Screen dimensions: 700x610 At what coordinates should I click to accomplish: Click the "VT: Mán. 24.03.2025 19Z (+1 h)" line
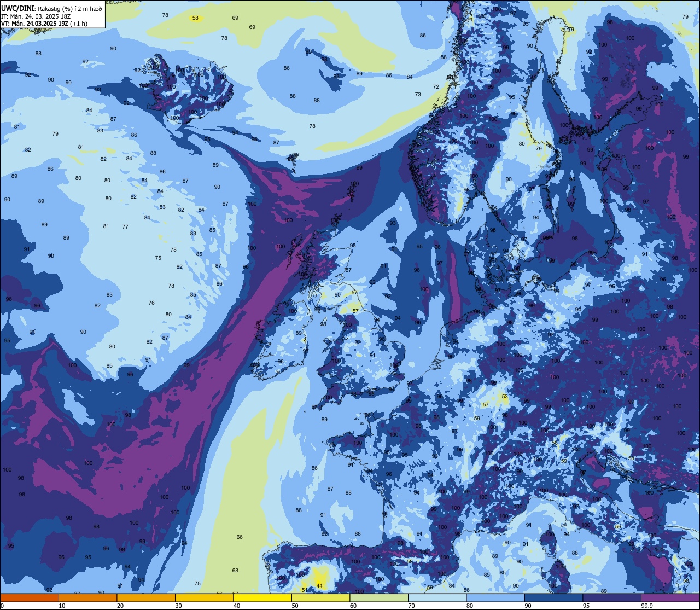[x=44, y=24]
